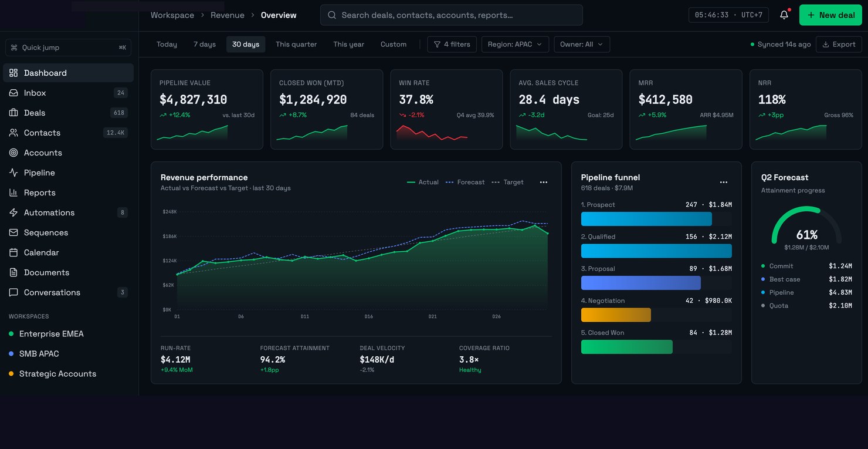
Task: Click the Coverage Ratio 3.8× value
Action: 469,360
